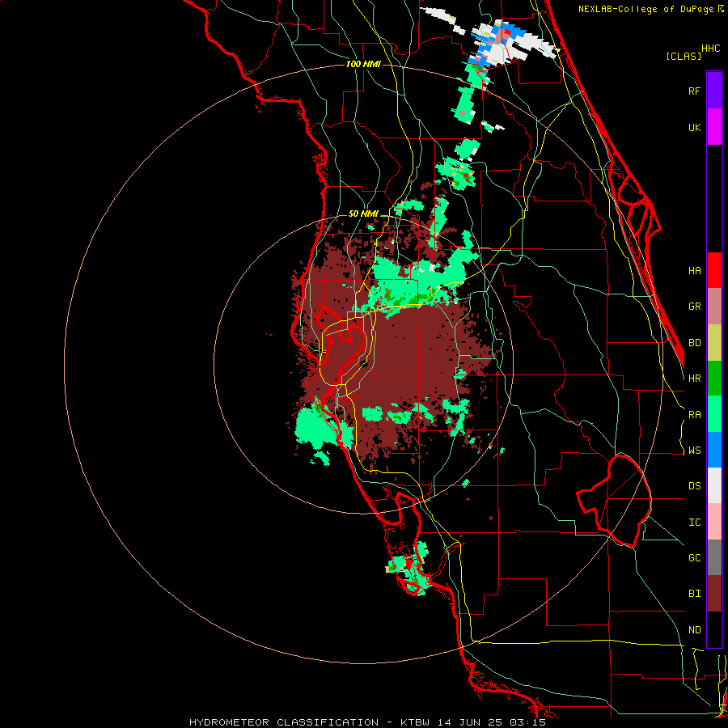Click the BD legend label
The image size is (728, 728).
(694, 343)
